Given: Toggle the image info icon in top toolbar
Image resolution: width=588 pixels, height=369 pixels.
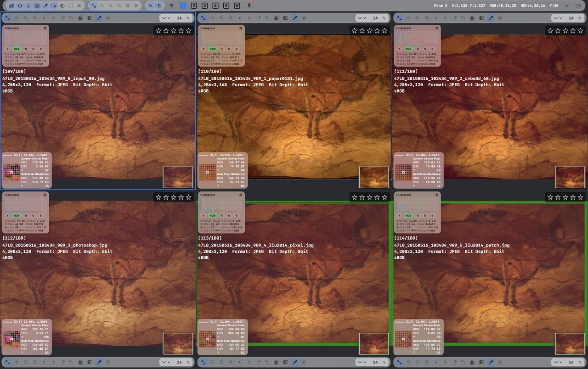Looking at the screenshot, I should tap(28, 6).
